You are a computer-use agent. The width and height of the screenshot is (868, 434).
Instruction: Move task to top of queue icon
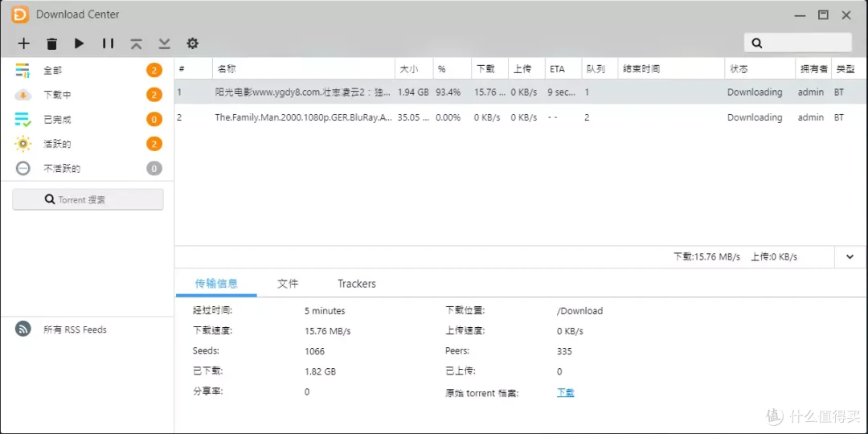136,43
